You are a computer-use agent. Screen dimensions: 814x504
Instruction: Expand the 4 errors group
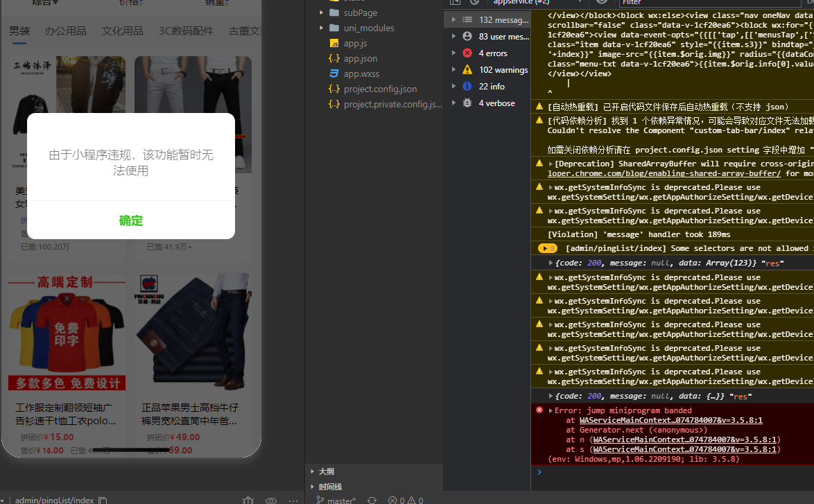[x=453, y=53]
